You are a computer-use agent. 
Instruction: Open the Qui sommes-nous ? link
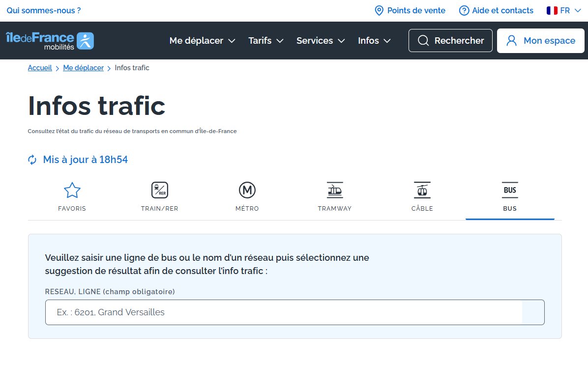click(43, 10)
